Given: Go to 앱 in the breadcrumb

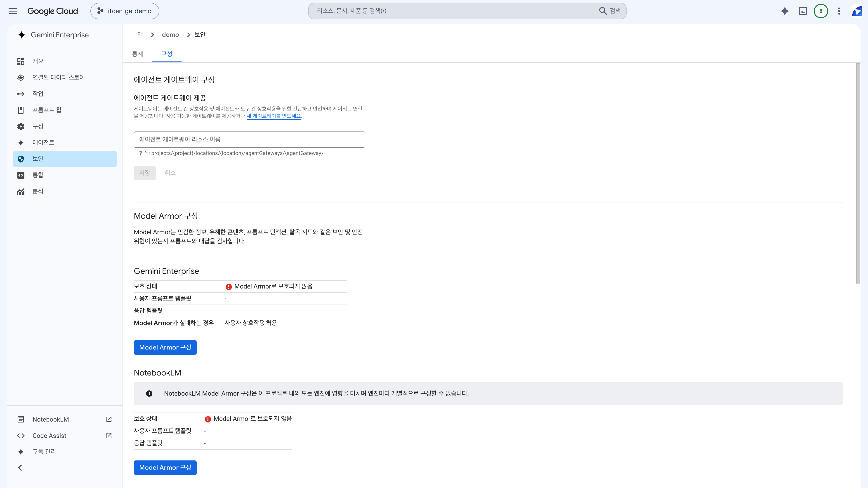Looking at the screenshot, I should coord(140,35).
